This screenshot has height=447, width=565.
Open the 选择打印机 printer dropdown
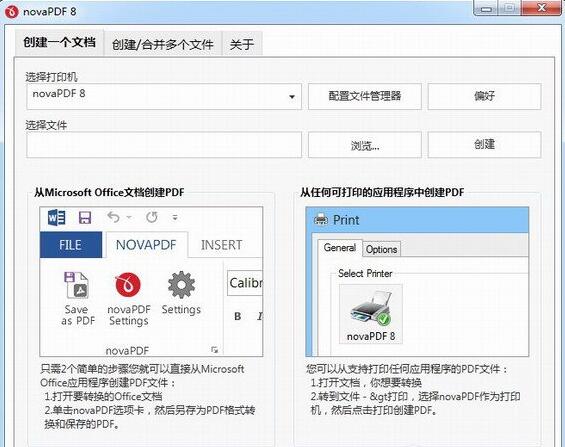164,97
